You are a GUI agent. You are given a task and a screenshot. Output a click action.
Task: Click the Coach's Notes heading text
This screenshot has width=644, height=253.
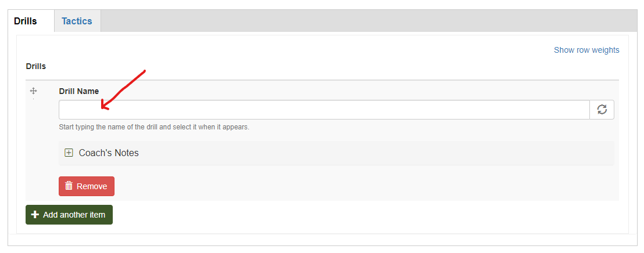109,153
